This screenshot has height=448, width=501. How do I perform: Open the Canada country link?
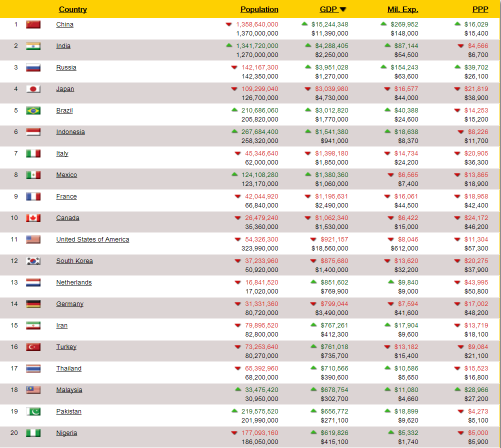coord(67,217)
